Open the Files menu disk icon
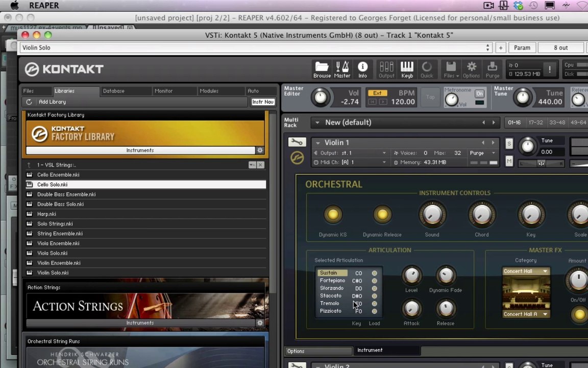This screenshot has height=368, width=588. [x=451, y=70]
